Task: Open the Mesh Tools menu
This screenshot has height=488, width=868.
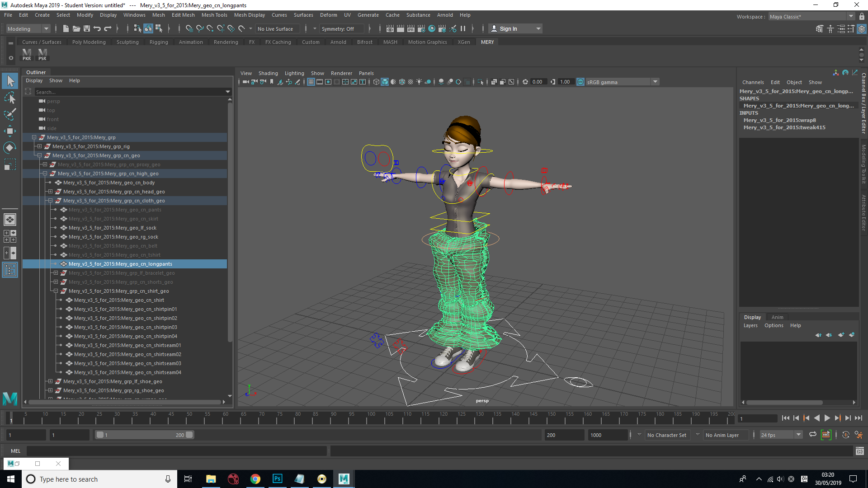Action: pos(214,15)
